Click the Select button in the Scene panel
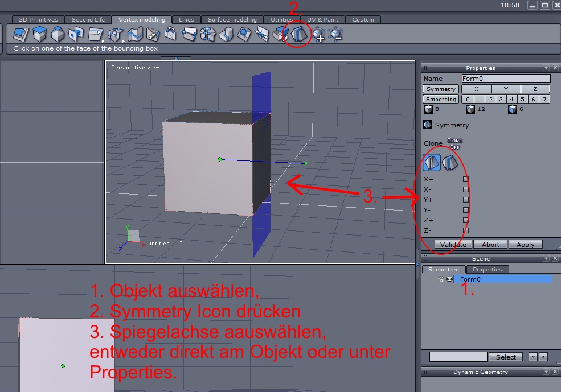The width and height of the screenshot is (561, 392). (506, 357)
